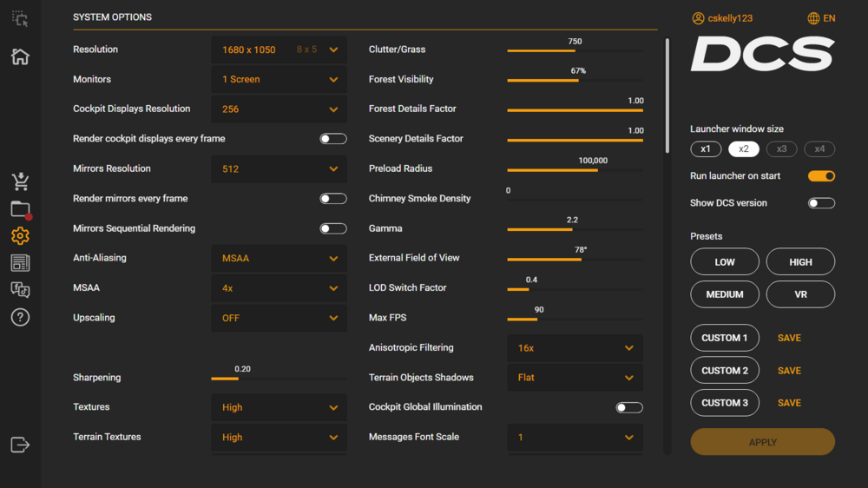Turn off Run launcher on start
The width and height of the screenshot is (868, 488).
821,176
